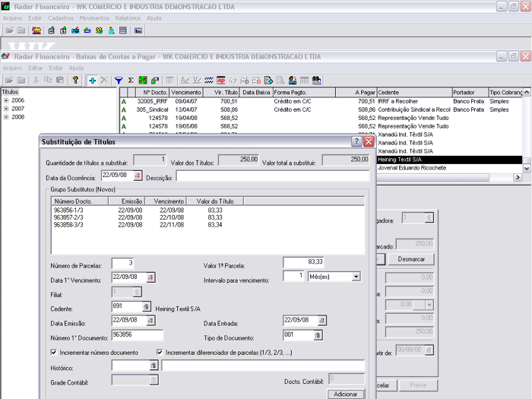Click the filter funnel icon in toolbar
532x399 pixels.
click(x=119, y=80)
